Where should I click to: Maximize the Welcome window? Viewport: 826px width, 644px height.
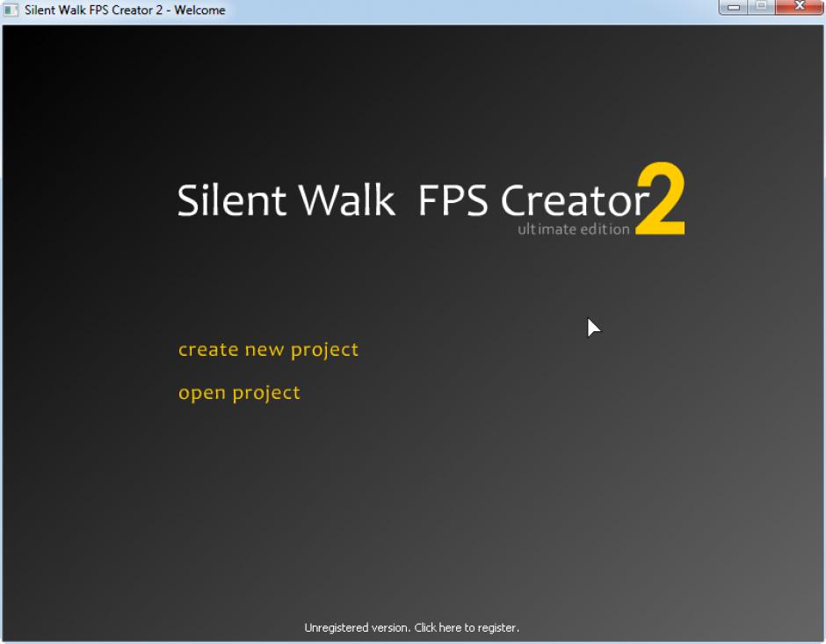click(x=761, y=7)
